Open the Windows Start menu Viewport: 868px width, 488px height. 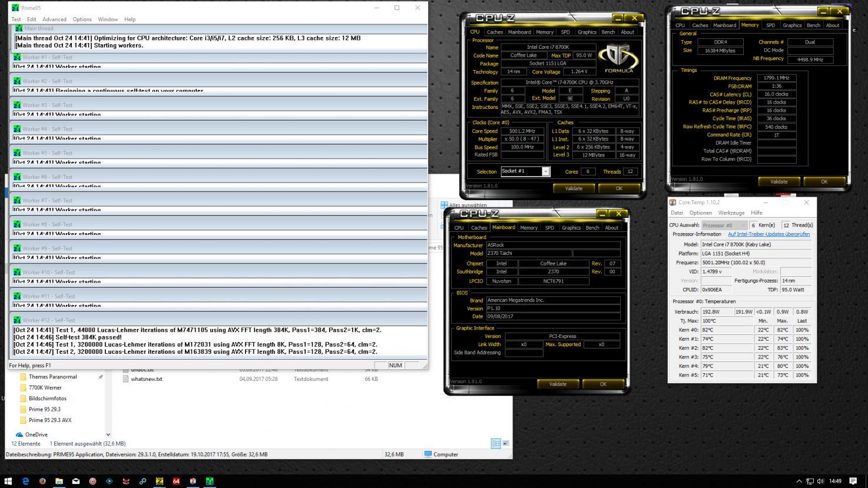[8, 481]
